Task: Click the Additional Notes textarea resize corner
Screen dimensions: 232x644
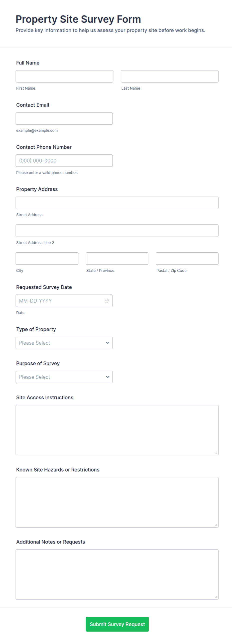Action: (216, 597)
